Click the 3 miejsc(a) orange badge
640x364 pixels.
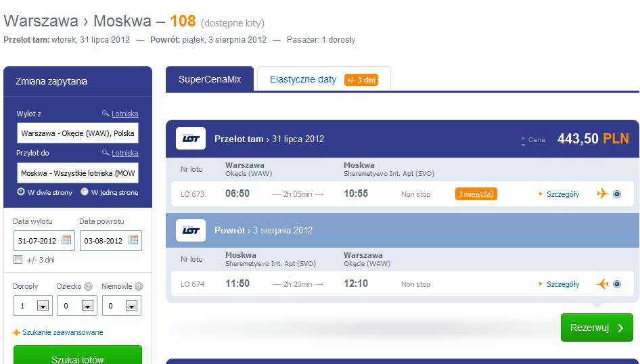pos(476,194)
